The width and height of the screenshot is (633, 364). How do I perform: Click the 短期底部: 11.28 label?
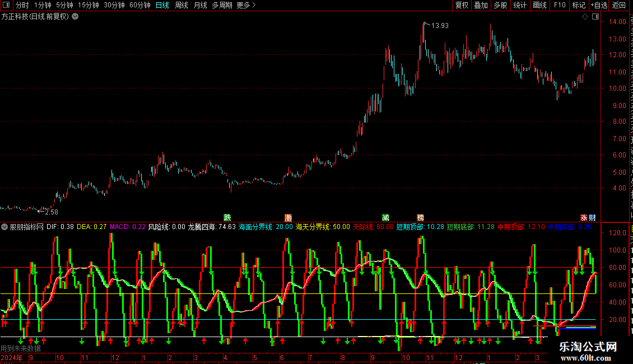(471, 227)
